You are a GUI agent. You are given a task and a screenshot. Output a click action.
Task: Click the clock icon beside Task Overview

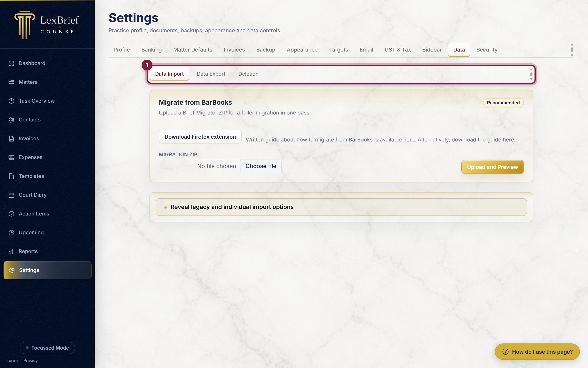click(11, 101)
